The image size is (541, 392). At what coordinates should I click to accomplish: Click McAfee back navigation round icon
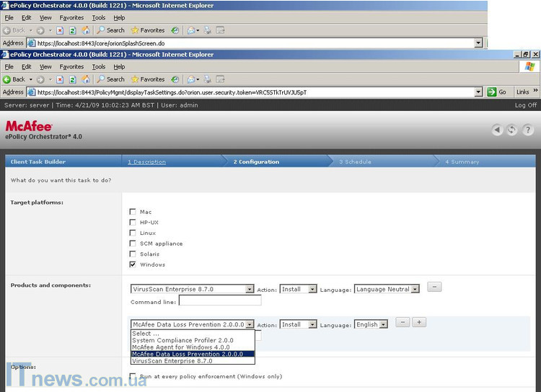[497, 130]
